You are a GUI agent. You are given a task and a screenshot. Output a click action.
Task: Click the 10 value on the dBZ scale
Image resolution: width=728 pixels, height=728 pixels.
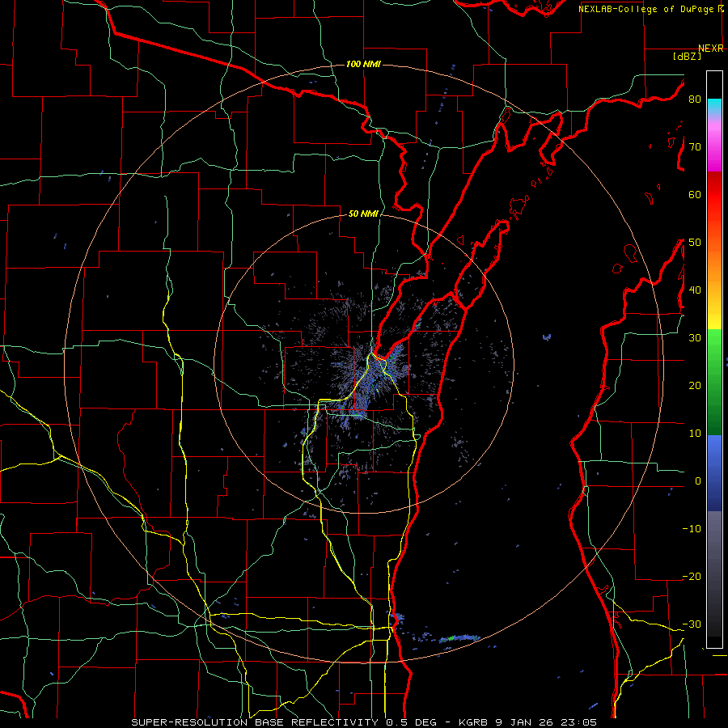coord(695,434)
